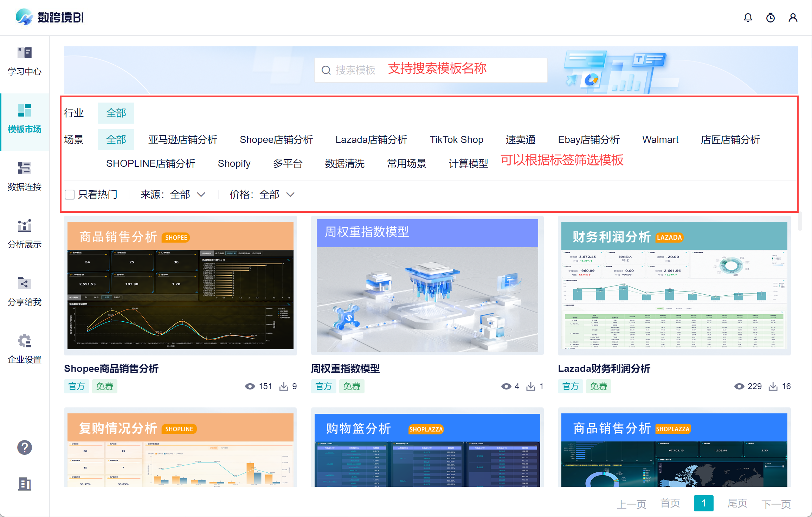
Task: Open the user profile icon
Action: click(x=793, y=18)
